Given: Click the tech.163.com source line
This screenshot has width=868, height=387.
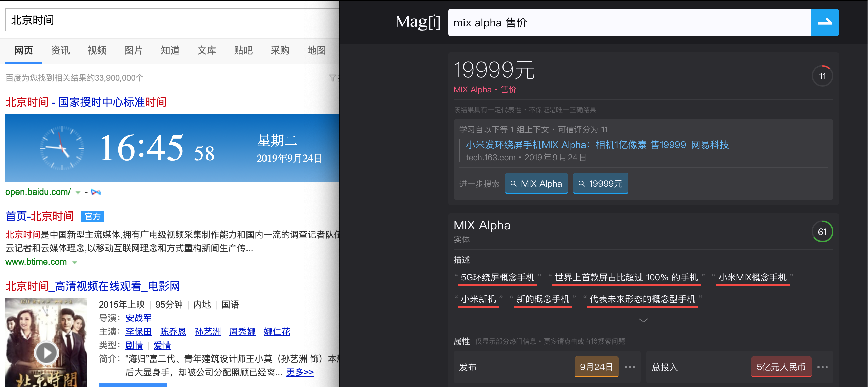Looking at the screenshot, I should (526, 158).
